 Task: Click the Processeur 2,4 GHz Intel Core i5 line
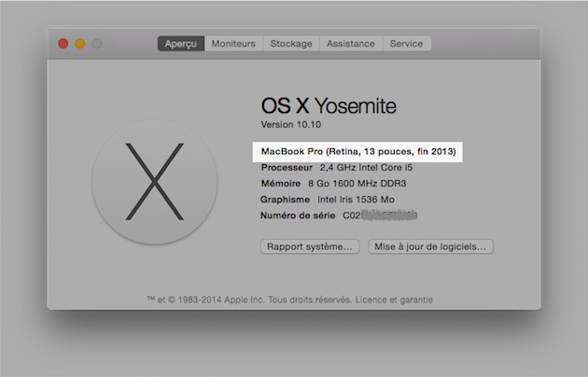point(337,168)
